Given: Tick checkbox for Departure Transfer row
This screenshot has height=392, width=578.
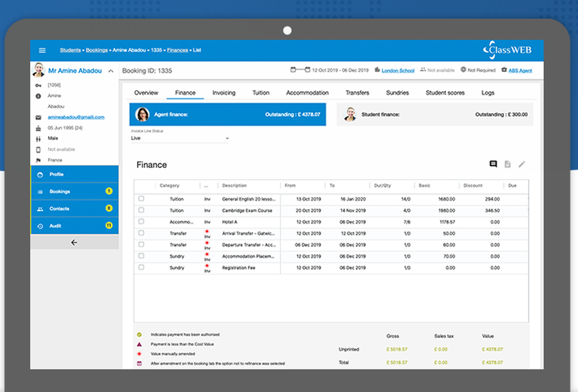Looking at the screenshot, I should click(x=141, y=244).
